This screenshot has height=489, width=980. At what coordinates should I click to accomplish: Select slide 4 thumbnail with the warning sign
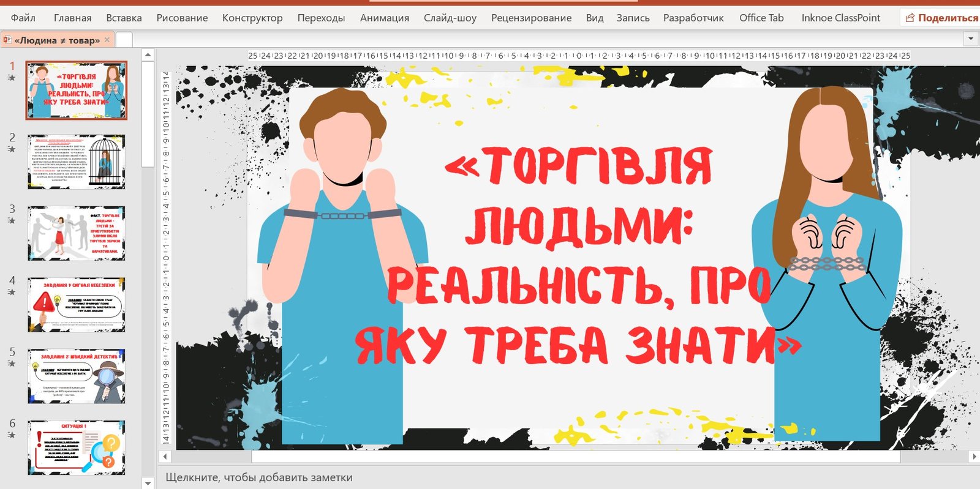pyautogui.click(x=77, y=305)
